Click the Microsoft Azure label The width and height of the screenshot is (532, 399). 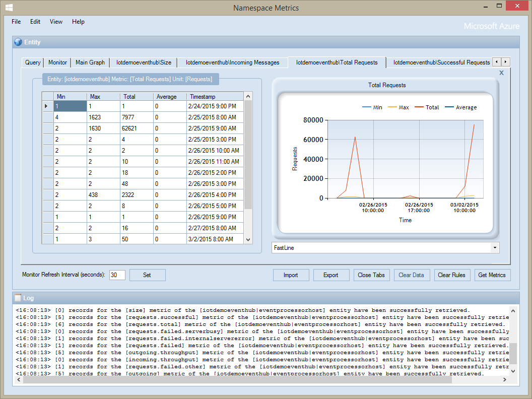point(492,26)
